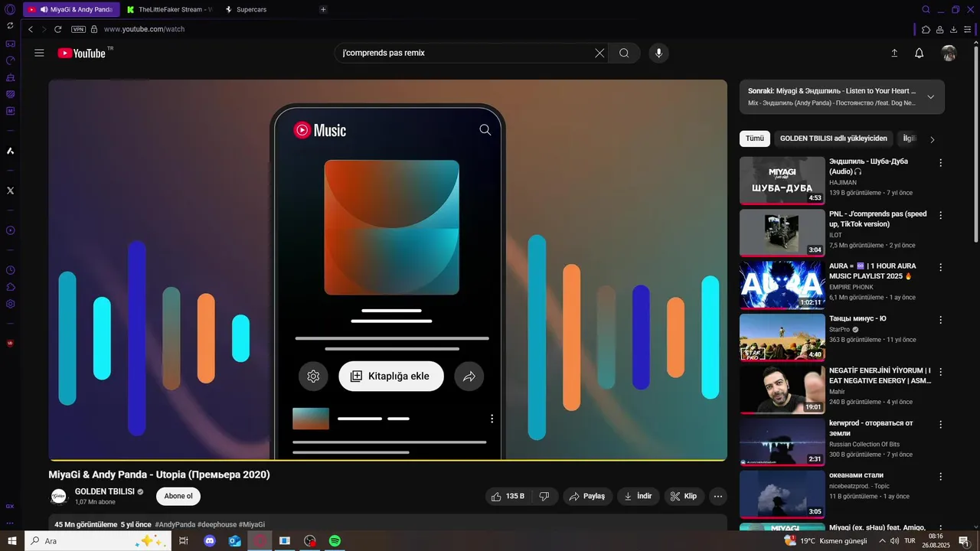Open the account avatar menu
Image resolution: width=980 pixels, height=551 pixels.
point(949,53)
